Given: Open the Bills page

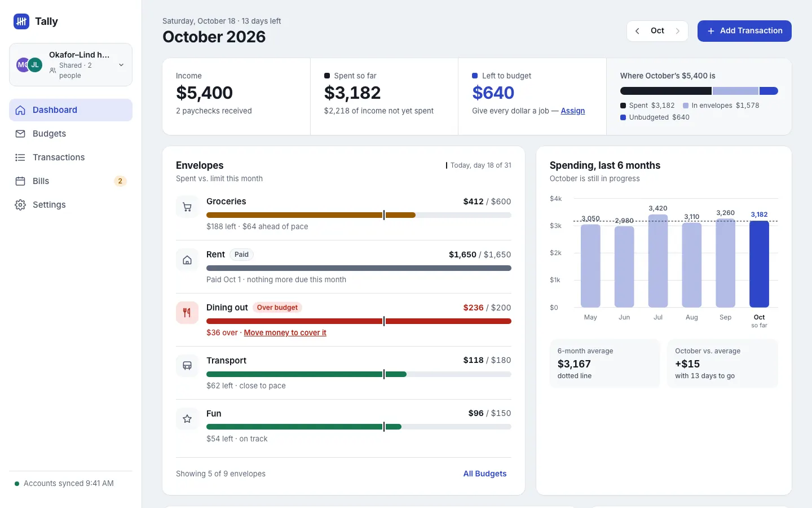Looking at the screenshot, I should tap(70, 181).
